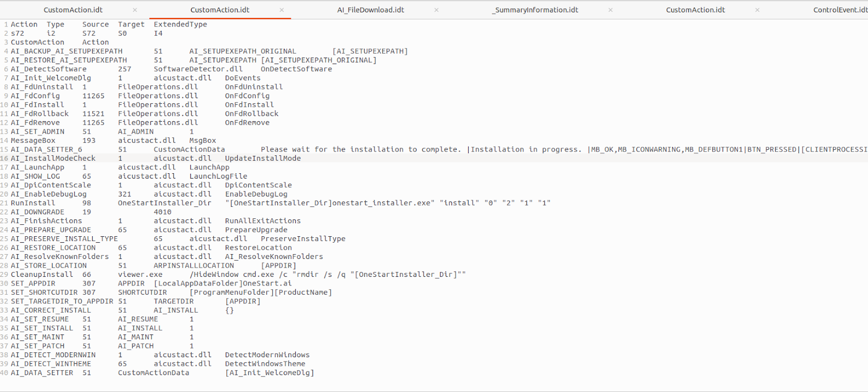The height and width of the screenshot is (392, 868).
Task: Click MsgBox on line 14
Action: [x=202, y=141]
